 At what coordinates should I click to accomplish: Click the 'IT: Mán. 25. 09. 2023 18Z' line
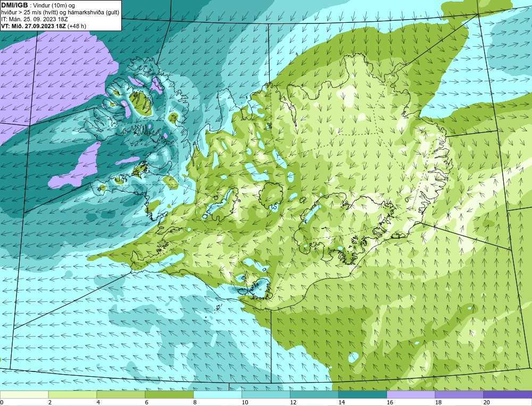pos(34,19)
